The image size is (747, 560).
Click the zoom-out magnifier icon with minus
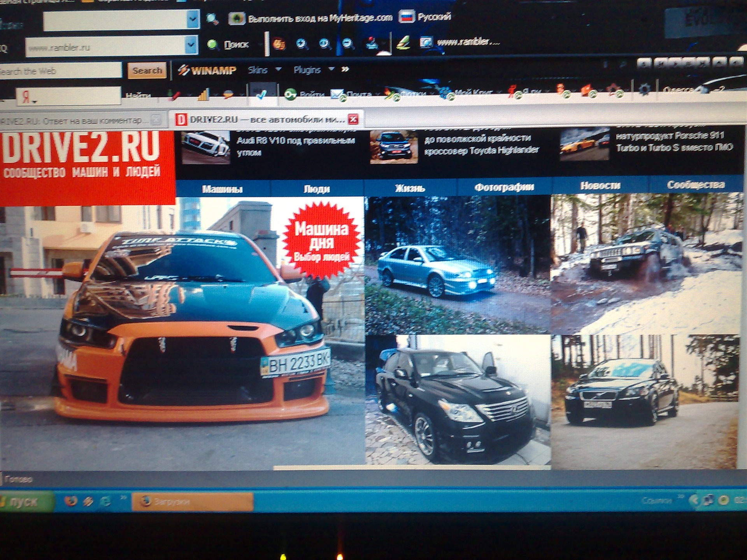pyautogui.click(x=348, y=44)
